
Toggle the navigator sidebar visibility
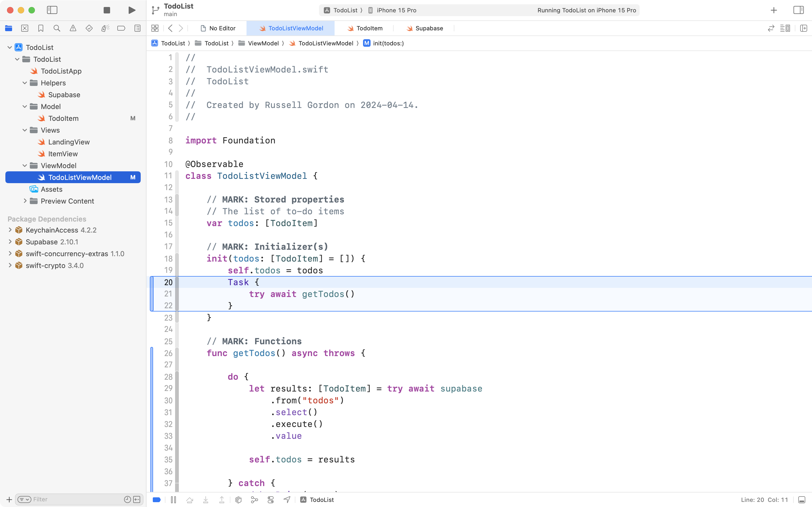coord(52,10)
